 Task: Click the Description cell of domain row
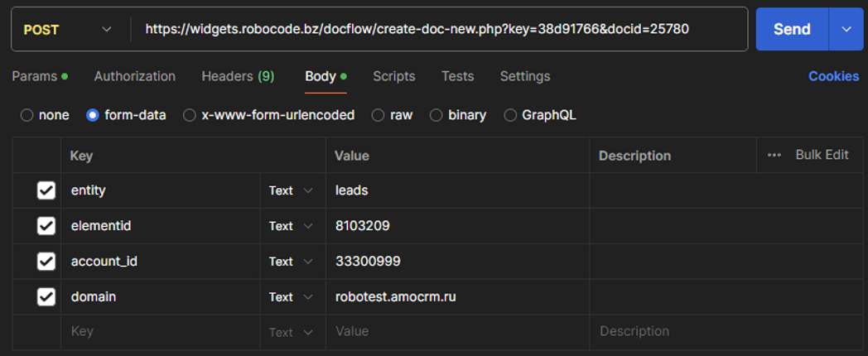pos(726,296)
